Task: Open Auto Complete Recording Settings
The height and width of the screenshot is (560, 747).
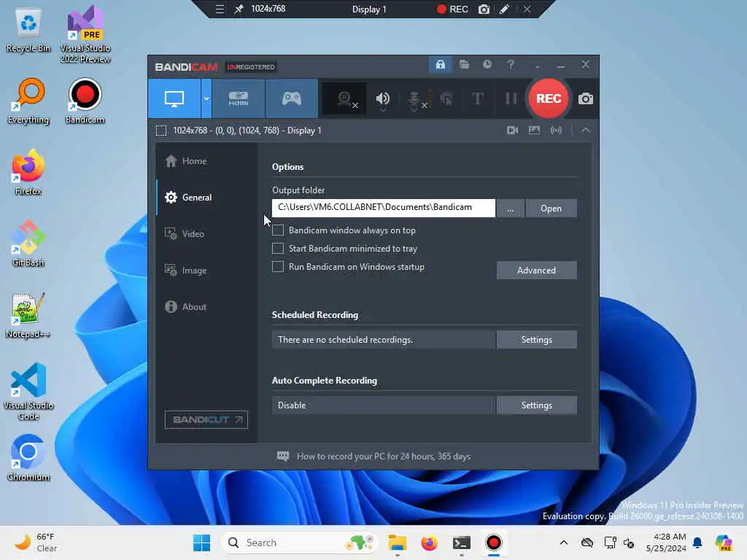Action: (536, 405)
